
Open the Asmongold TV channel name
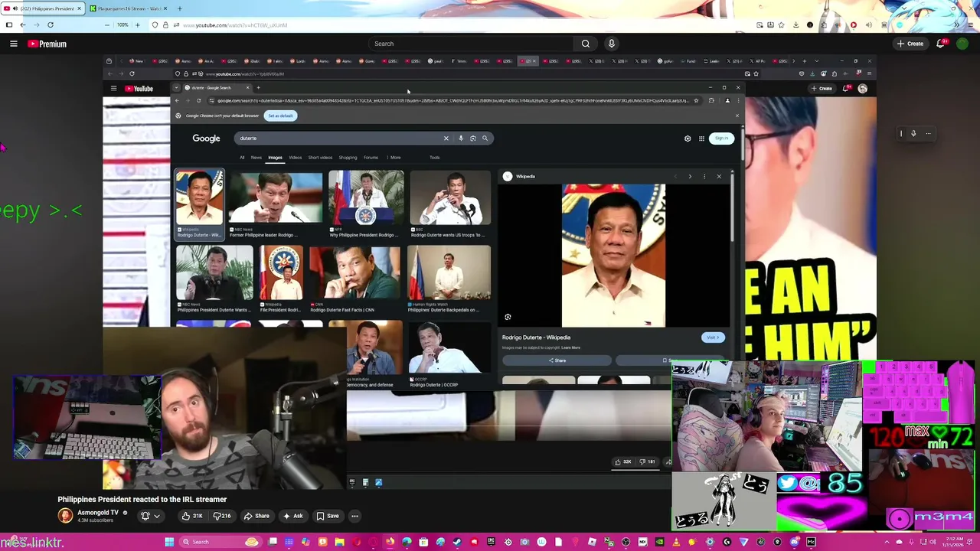point(98,513)
